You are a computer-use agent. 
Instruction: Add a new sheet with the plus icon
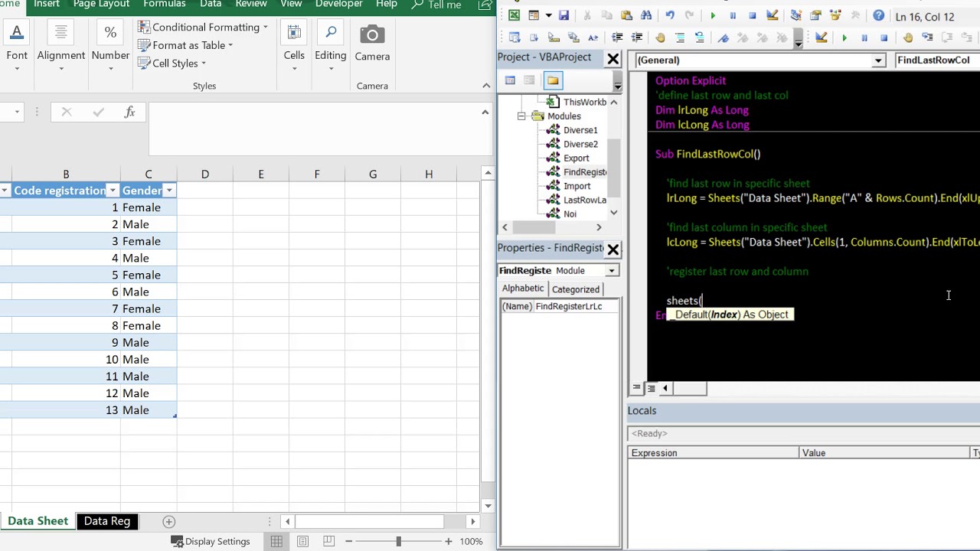(x=169, y=522)
